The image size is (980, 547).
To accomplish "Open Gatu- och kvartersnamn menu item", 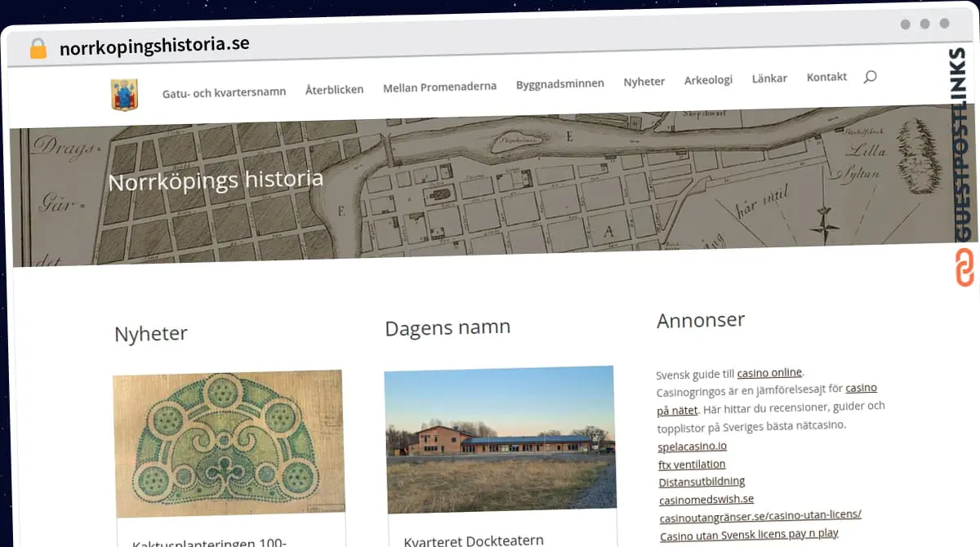I will coord(224,91).
